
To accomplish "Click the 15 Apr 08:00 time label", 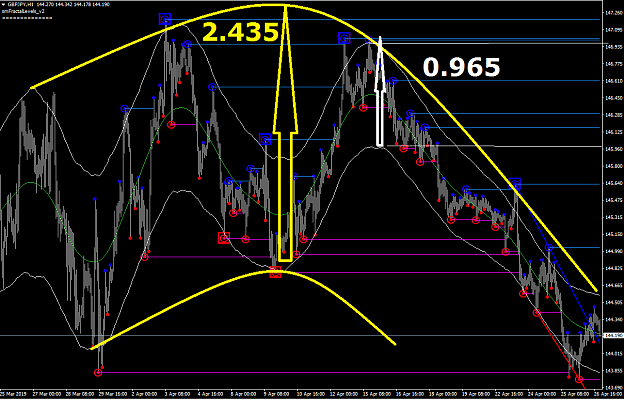I will coord(376,394).
